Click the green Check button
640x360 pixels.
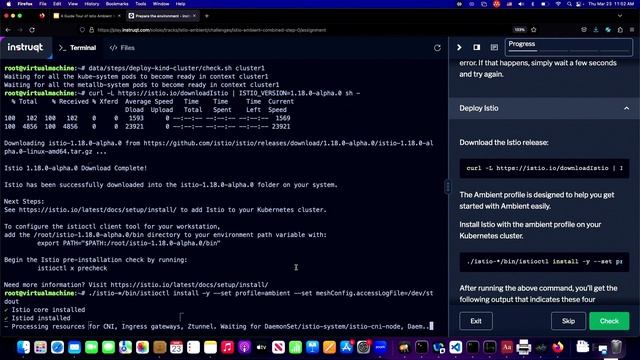tap(609, 321)
